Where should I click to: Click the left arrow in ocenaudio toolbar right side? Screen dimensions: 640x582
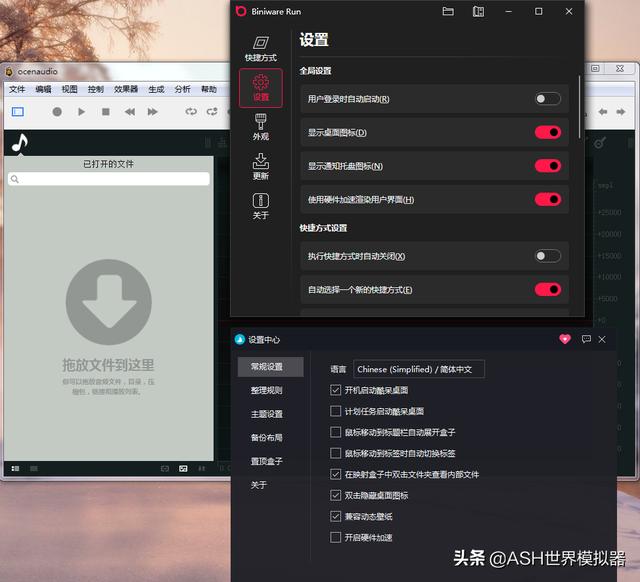(x=602, y=111)
